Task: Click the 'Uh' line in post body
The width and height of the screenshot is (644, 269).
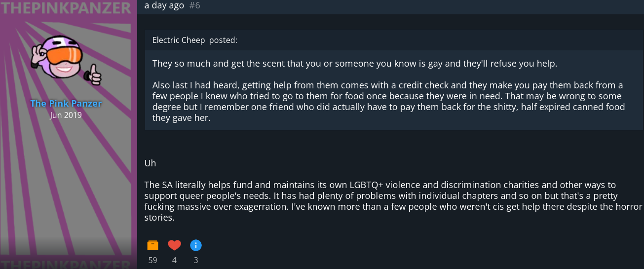Action: [150, 163]
